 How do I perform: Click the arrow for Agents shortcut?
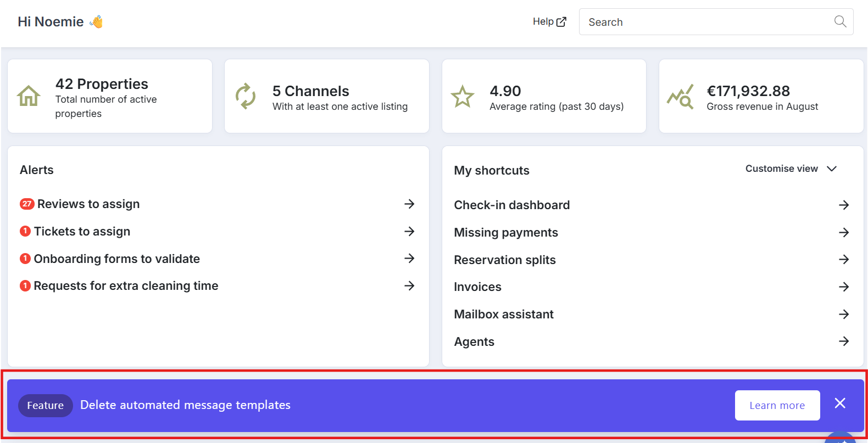(844, 341)
